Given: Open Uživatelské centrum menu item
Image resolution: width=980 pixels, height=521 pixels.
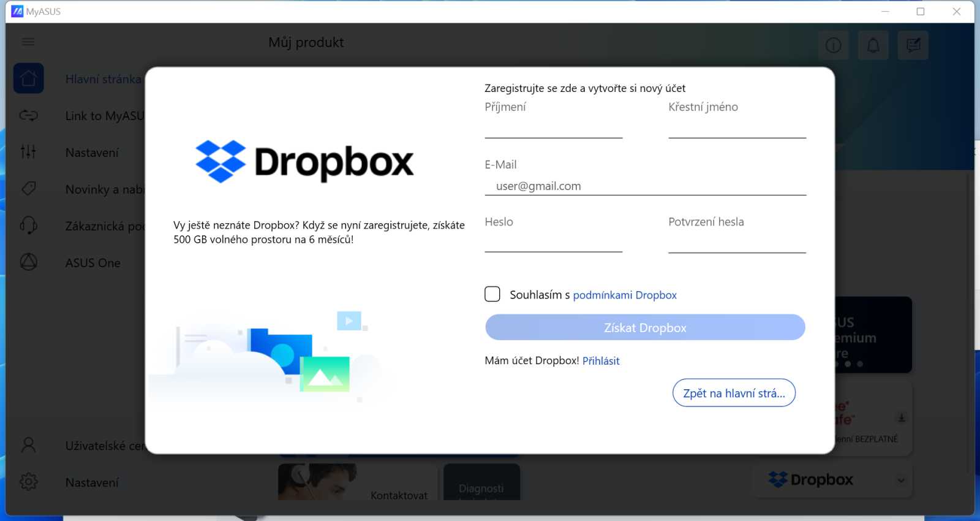Looking at the screenshot, I should (x=105, y=446).
